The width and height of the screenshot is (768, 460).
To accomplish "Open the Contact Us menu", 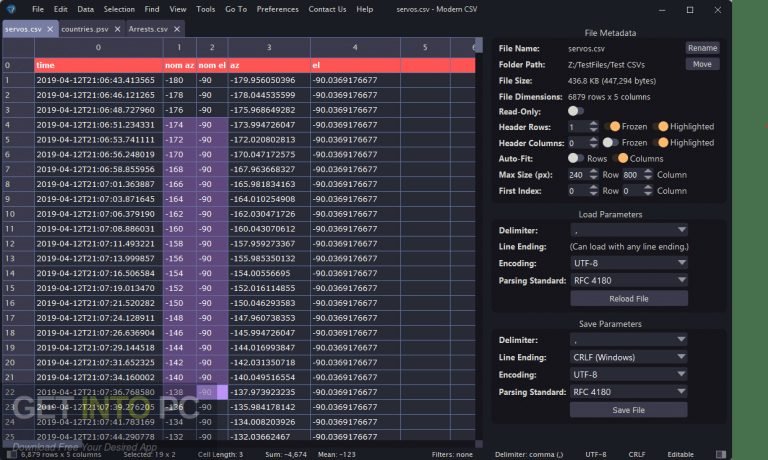I will point(327,9).
